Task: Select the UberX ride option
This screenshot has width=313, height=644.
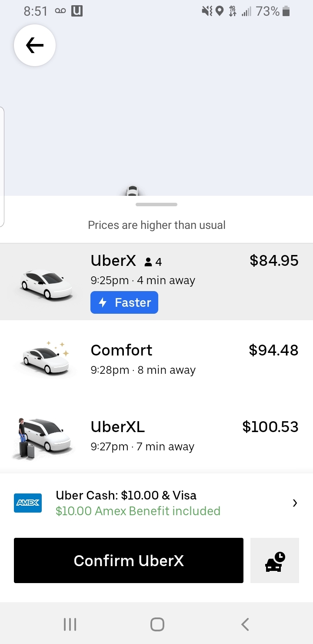Action: [x=174, y=270]
